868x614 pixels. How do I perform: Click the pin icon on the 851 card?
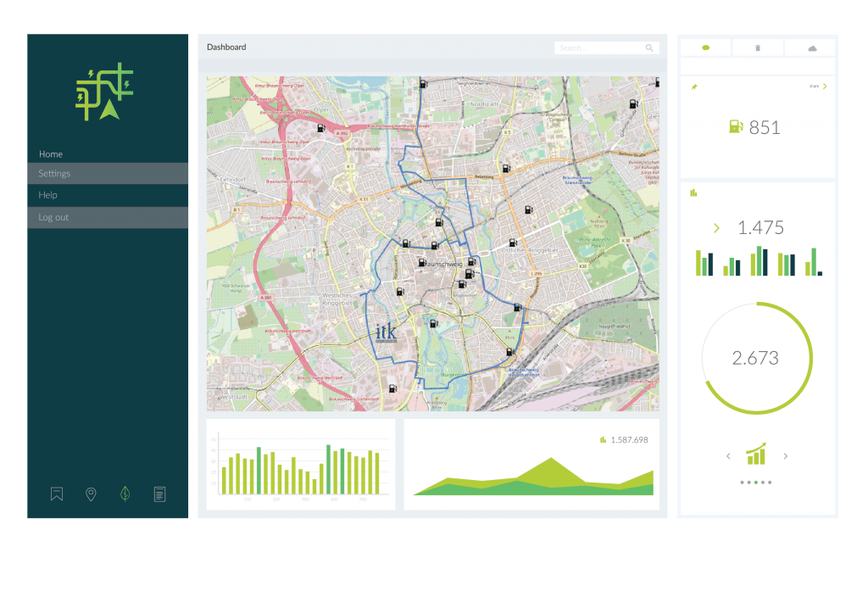click(x=693, y=86)
